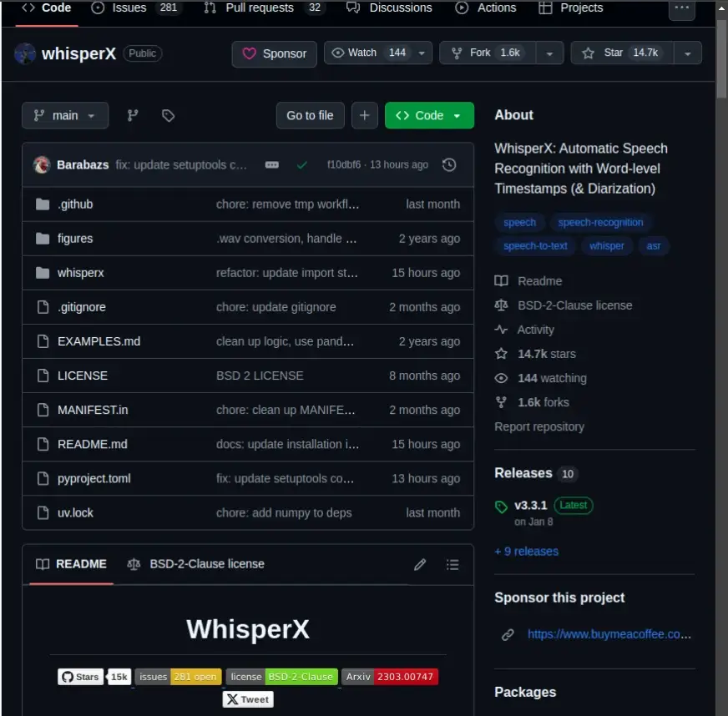
Task: Open the Star lists dropdown arrow
Action: coord(688,53)
